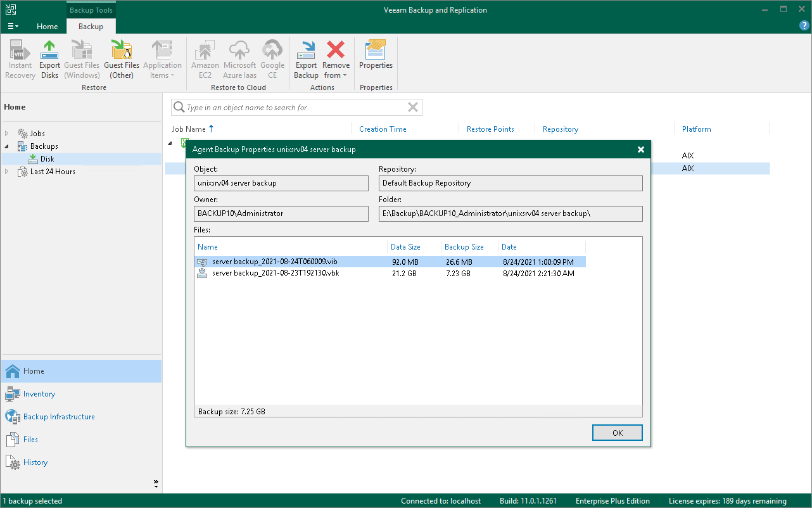Clear search using the X icon
This screenshot has height=508, width=812.
click(412, 108)
